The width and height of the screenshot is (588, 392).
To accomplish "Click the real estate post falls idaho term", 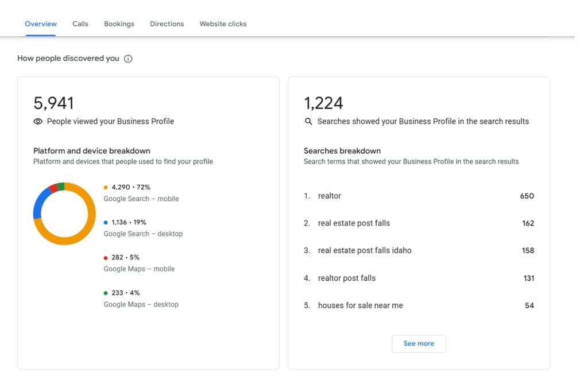I will pyautogui.click(x=365, y=250).
